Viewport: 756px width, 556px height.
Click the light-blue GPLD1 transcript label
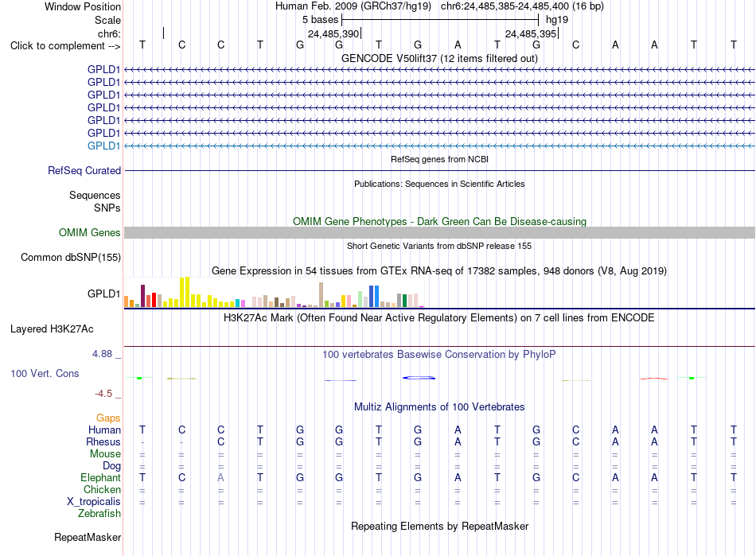(103, 146)
